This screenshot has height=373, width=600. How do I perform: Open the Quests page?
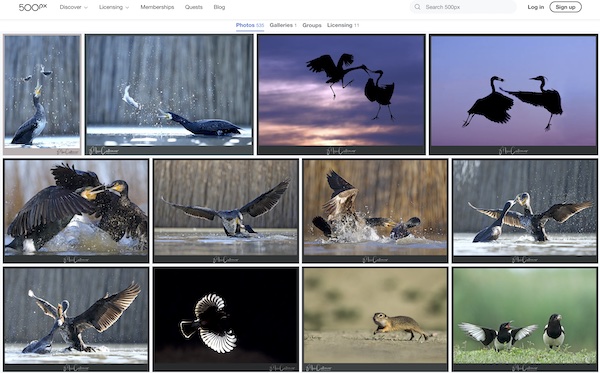tap(194, 7)
